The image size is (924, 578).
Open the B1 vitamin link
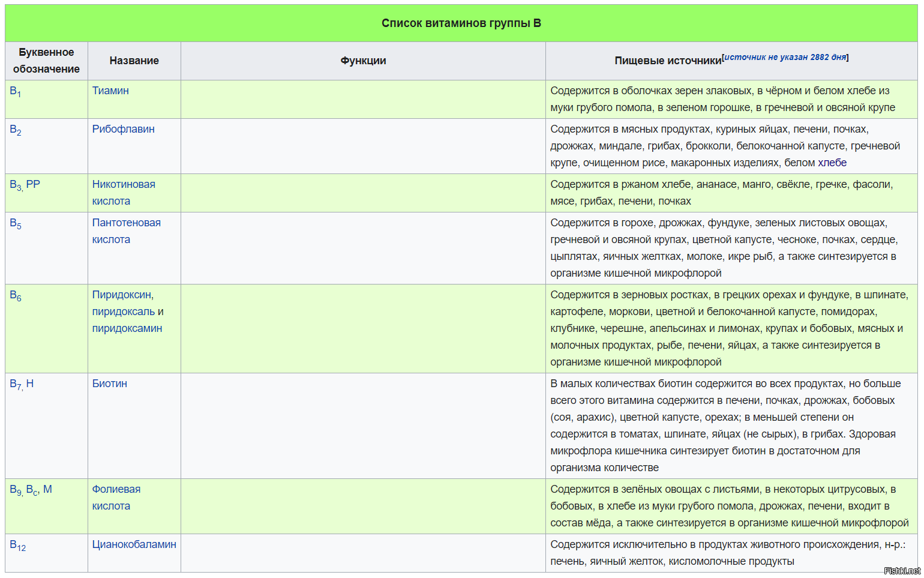pos(15,92)
